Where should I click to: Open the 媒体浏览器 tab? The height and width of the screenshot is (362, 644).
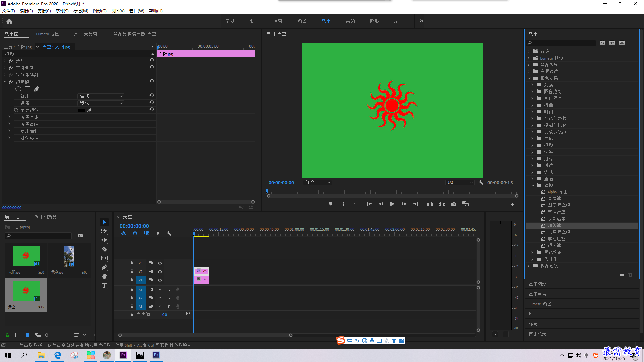pos(45,217)
